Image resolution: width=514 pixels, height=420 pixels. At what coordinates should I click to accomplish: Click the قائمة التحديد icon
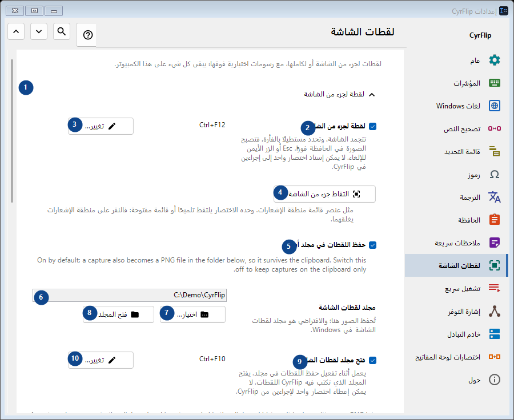[495, 151]
